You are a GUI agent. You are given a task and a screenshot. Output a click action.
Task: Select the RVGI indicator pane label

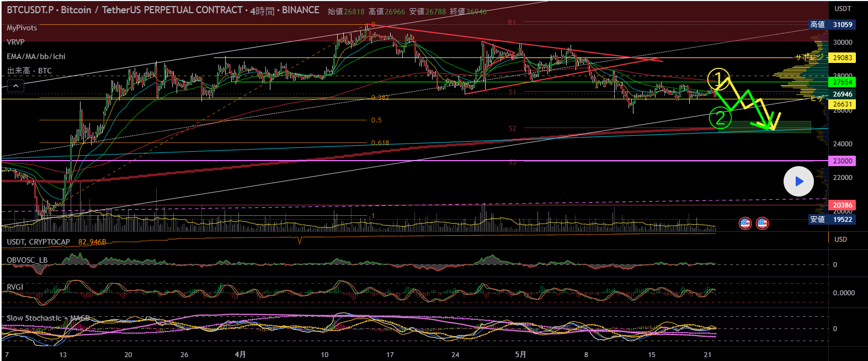click(x=15, y=287)
